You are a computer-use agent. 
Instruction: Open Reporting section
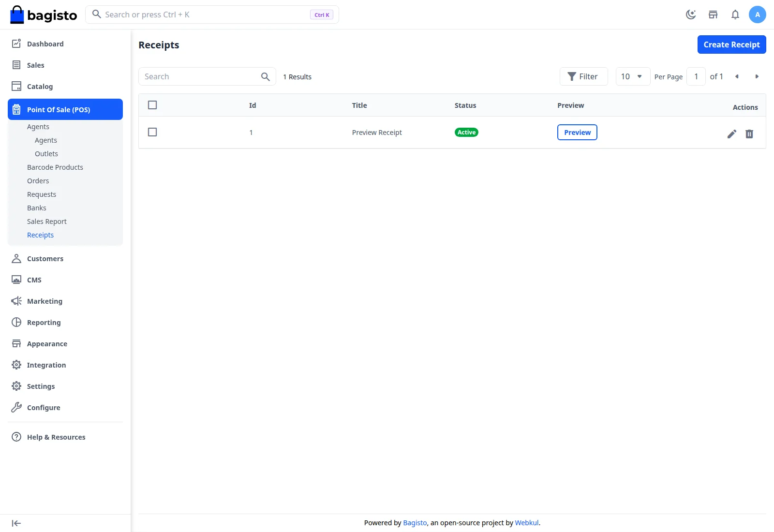pyautogui.click(x=65, y=323)
